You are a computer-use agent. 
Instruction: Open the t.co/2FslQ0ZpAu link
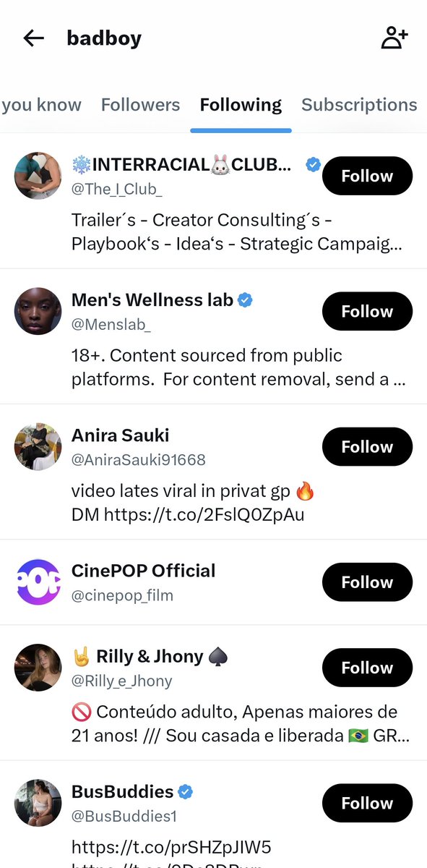coord(194,515)
